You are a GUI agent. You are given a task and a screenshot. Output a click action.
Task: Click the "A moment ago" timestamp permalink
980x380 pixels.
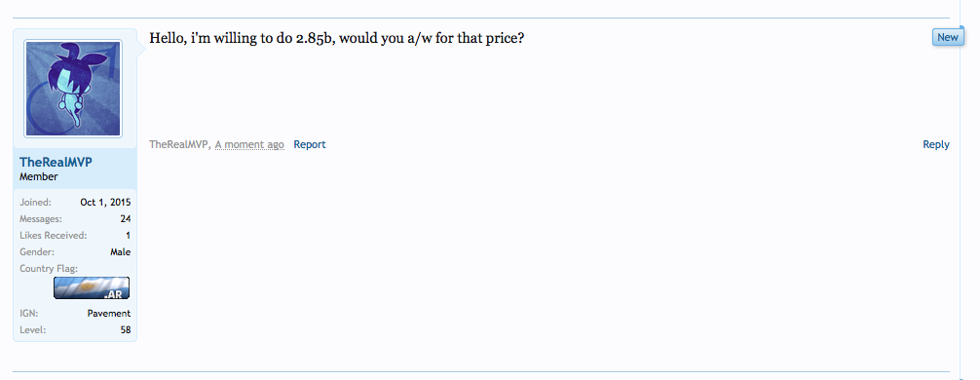click(249, 144)
